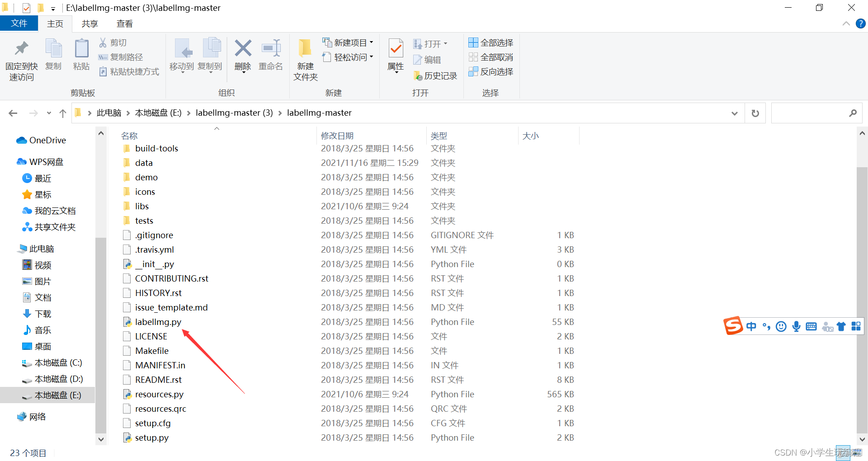
Task: Click labelImg-master (3) in the breadcrumb
Action: pos(234,113)
